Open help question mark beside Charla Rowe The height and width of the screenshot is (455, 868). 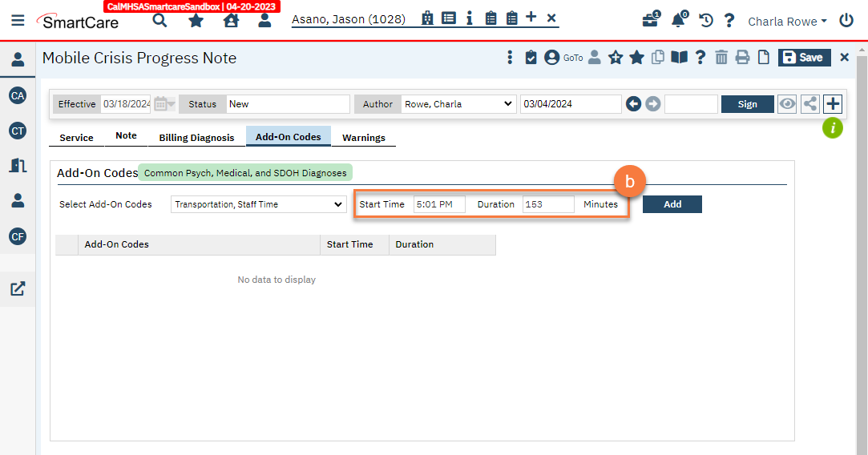729,21
